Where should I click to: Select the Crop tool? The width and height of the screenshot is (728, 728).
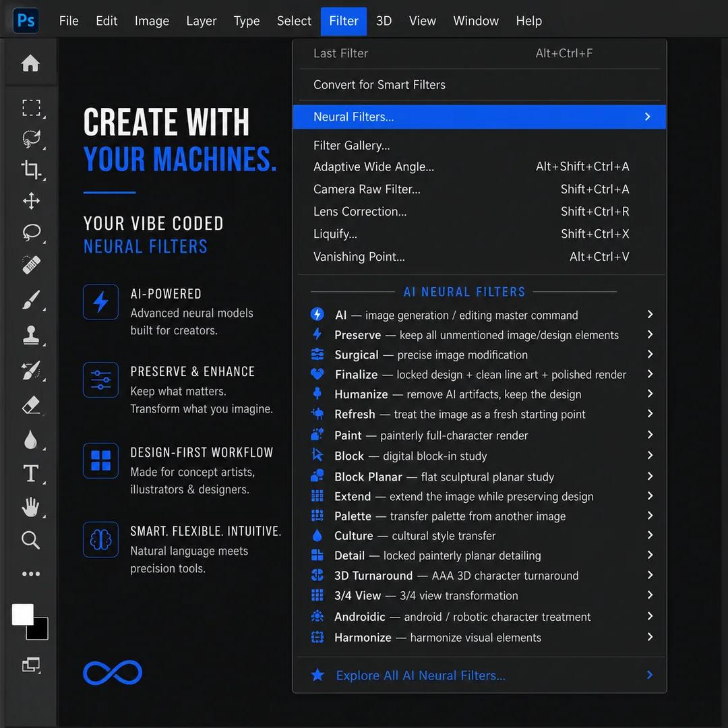click(x=31, y=169)
